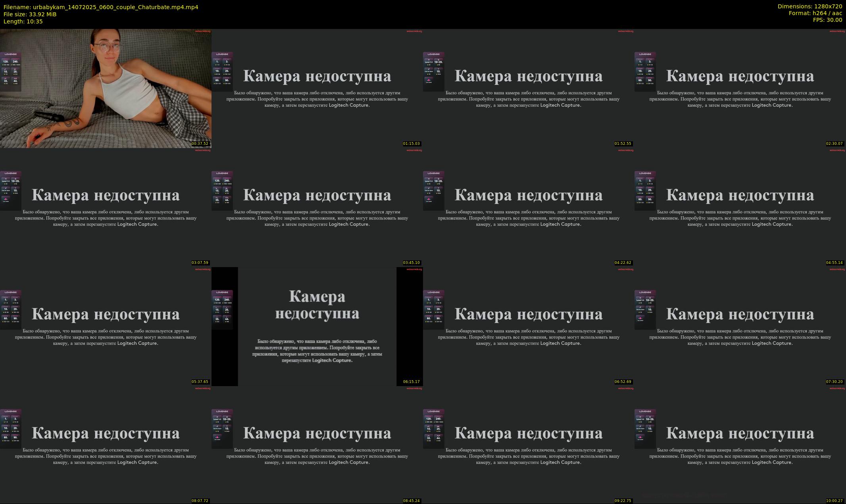Click the 04:55.14 timestamp marker
Viewport: 846px width, 504px height.
click(834, 263)
